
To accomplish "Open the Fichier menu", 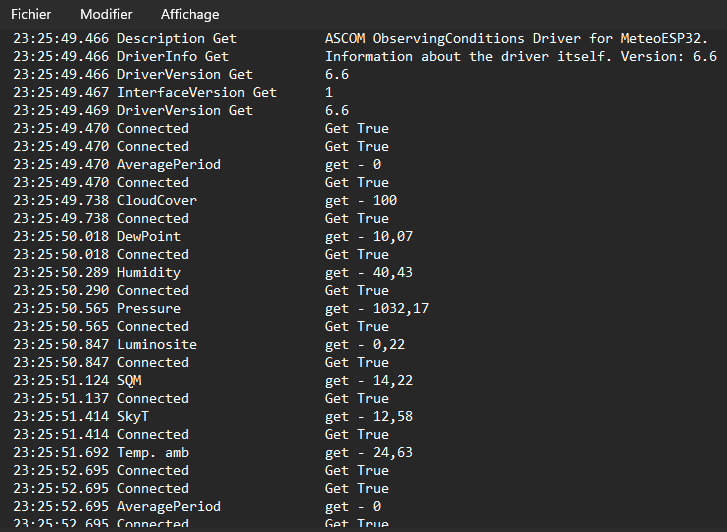I will pyautogui.click(x=31, y=15).
